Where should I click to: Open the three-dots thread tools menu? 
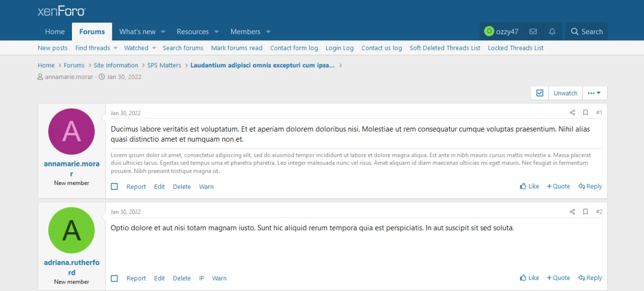594,93
